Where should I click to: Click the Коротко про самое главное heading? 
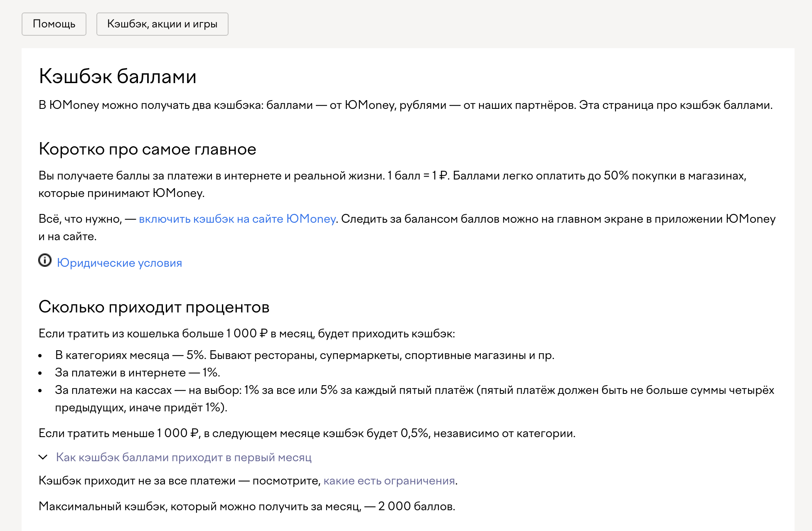[x=148, y=149]
